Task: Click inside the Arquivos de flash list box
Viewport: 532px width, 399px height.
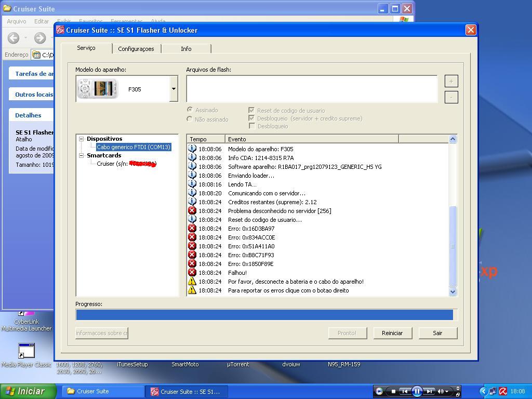Action: tap(312, 89)
